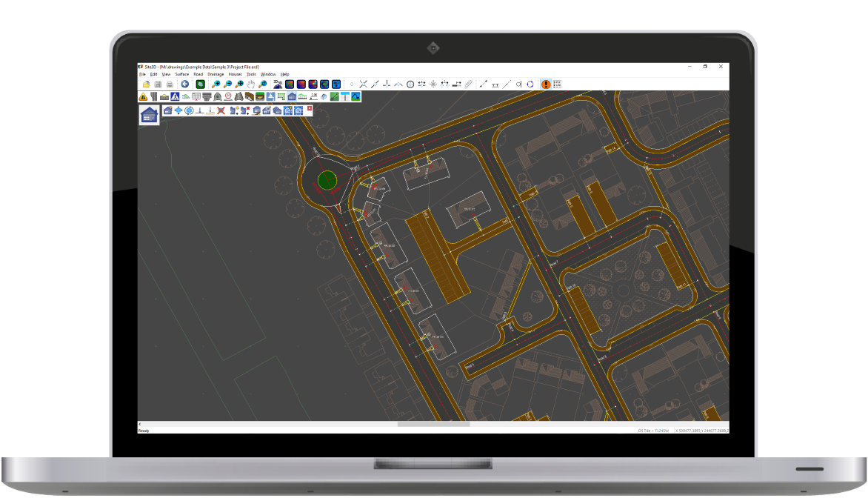
Task: Click the zoom in magnifier icon
Action: (x=216, y=84)
